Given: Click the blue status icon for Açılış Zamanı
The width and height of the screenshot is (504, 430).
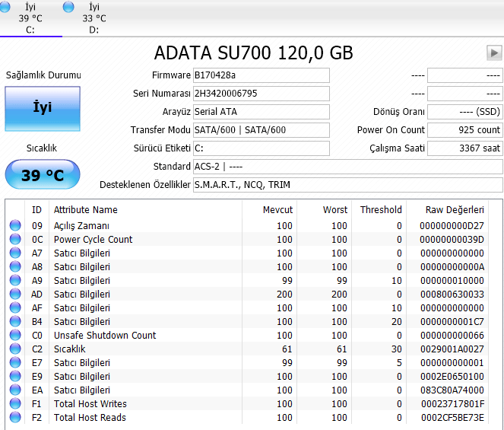Looking at the screenshot, I should (x=15, y=226).
